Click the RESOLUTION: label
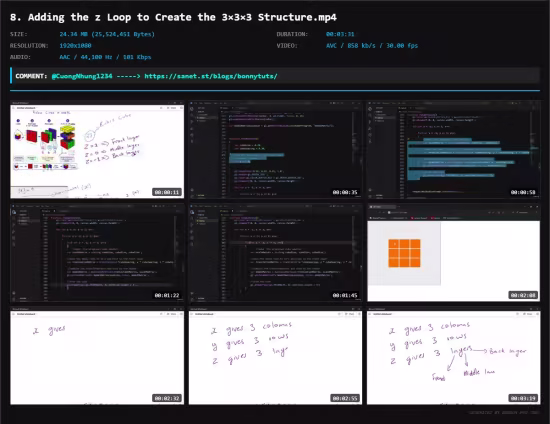 click(x=29, y=46)
